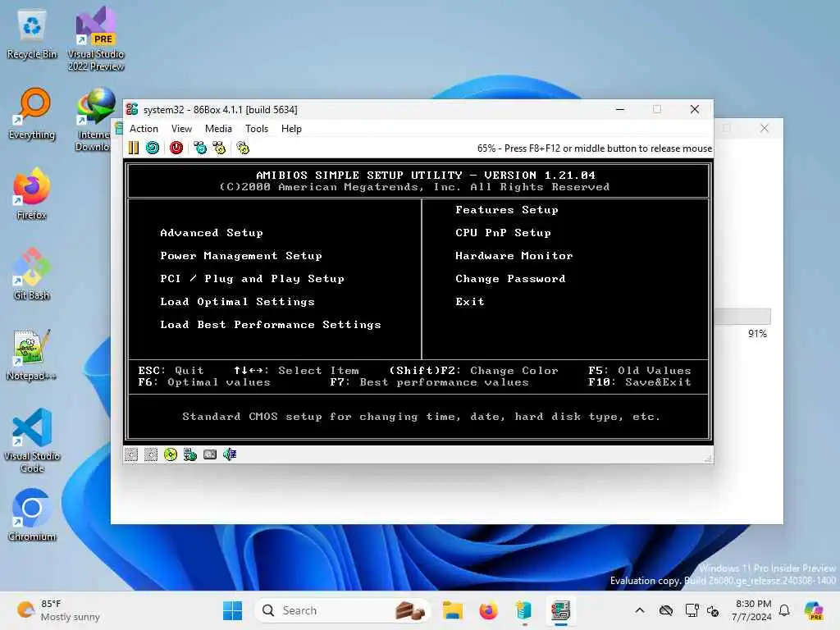Open the Firefox desktop shortcut
This screenshot has width=840, height=630.
click(x=32, y=194)
